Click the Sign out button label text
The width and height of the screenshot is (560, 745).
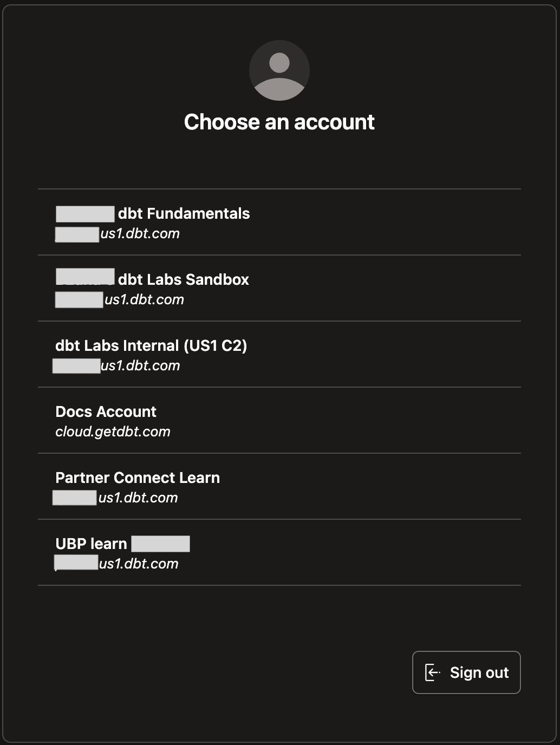coord(479,672)
